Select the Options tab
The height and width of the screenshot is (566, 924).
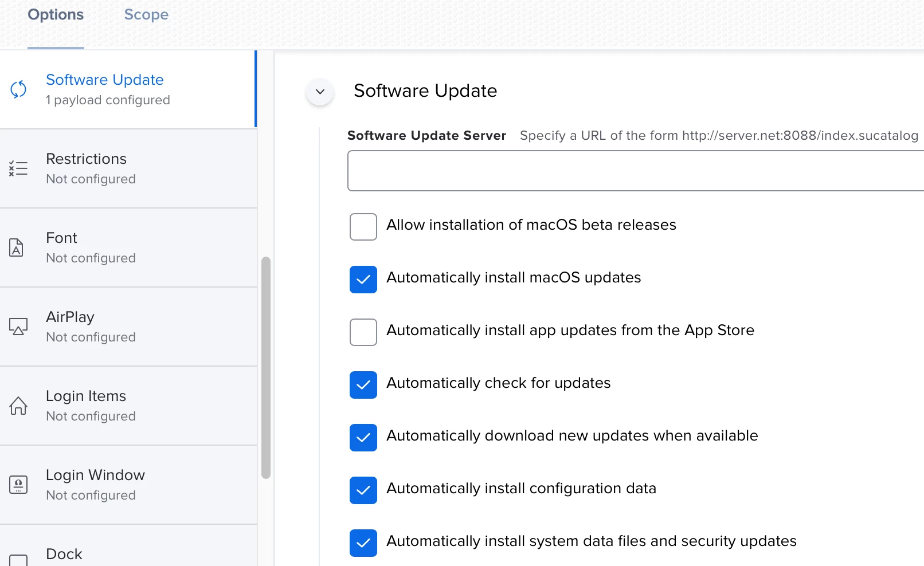pyautogui.click(x=56, y=15)
